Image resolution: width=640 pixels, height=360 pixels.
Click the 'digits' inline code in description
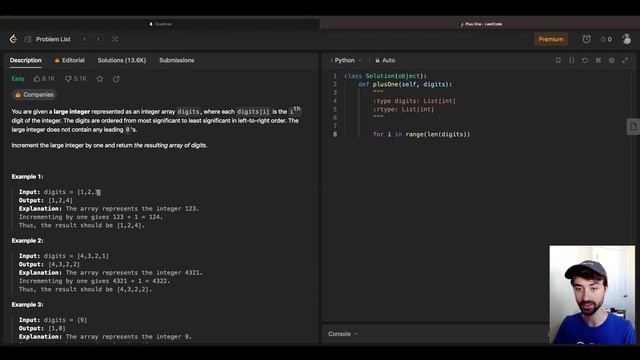pyautogui.click(x=189, y=111)
